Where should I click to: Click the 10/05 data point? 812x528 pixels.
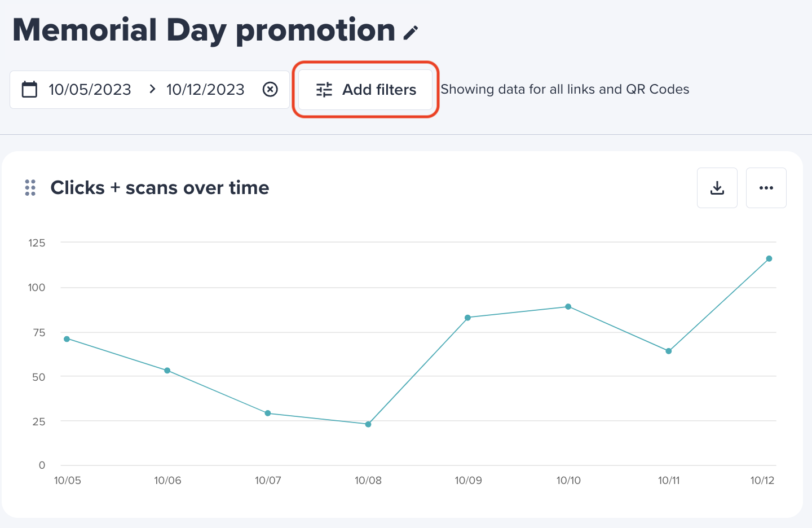67,339
